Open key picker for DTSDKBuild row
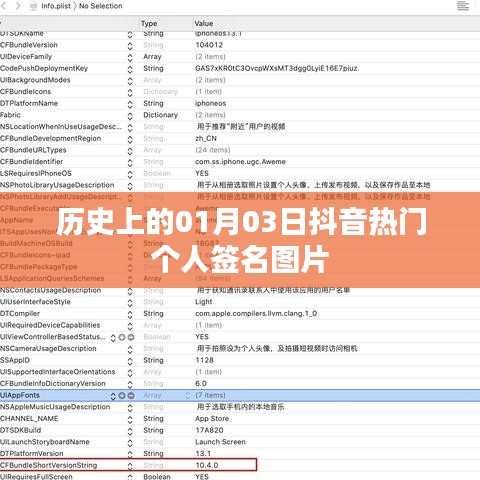The image size is (480, 480). coord(130,431)
